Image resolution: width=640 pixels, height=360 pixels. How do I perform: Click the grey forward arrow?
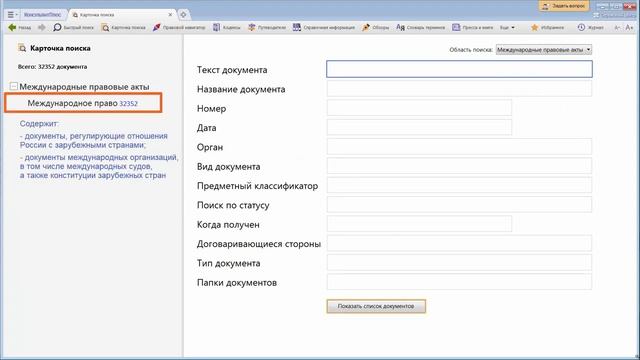(42, 27)
